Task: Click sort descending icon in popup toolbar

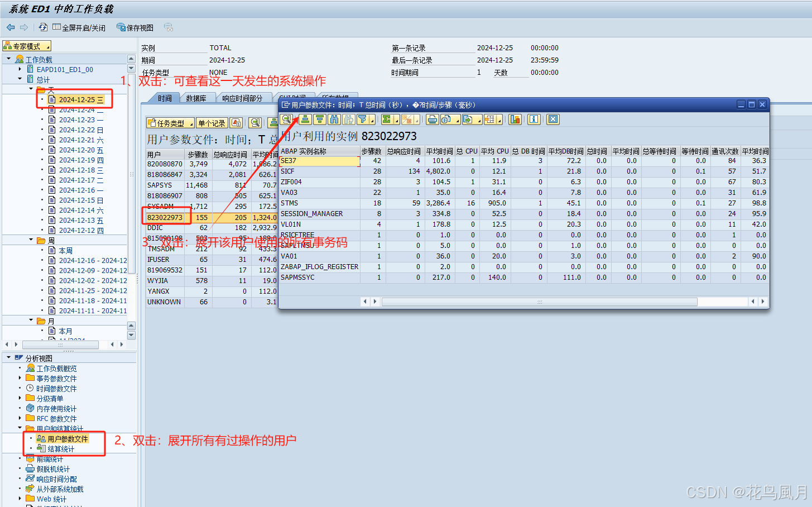Action: tap(319, 119)
